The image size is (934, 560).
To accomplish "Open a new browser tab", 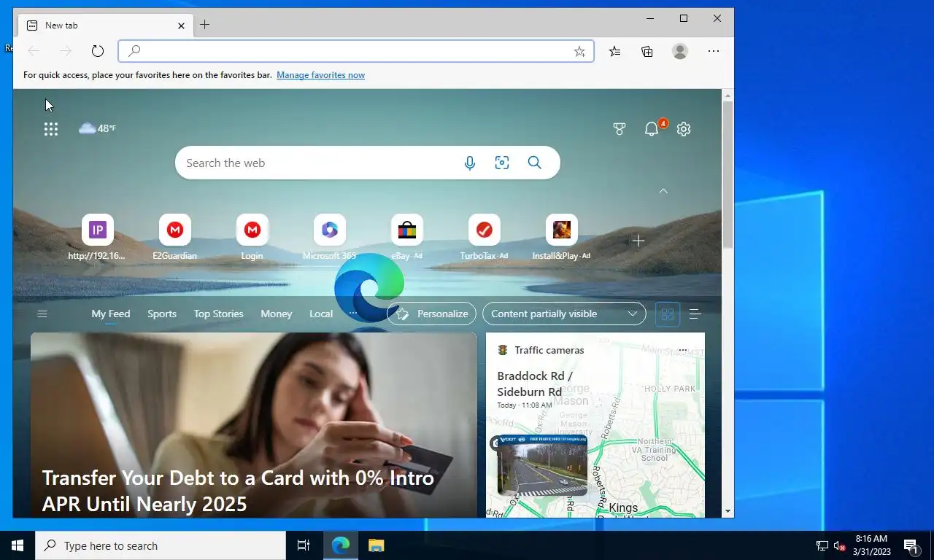I will (205, 25).
